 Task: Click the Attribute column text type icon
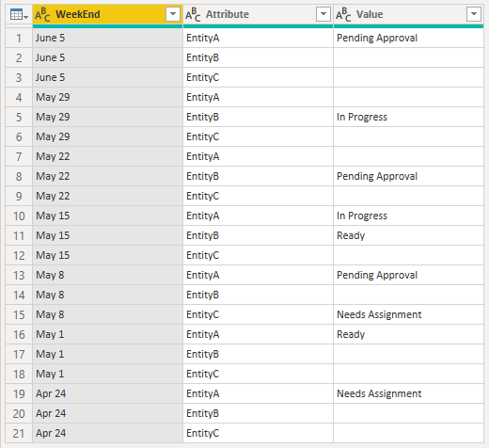193,14
